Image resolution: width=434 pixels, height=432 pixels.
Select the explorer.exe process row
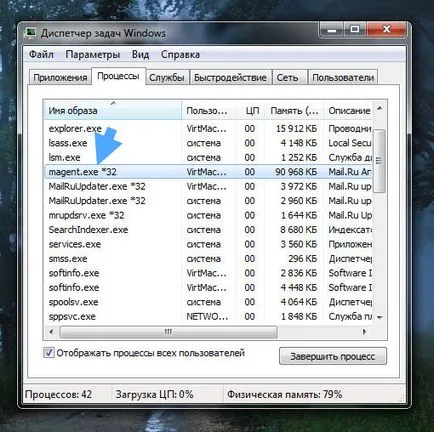[208, 128]
